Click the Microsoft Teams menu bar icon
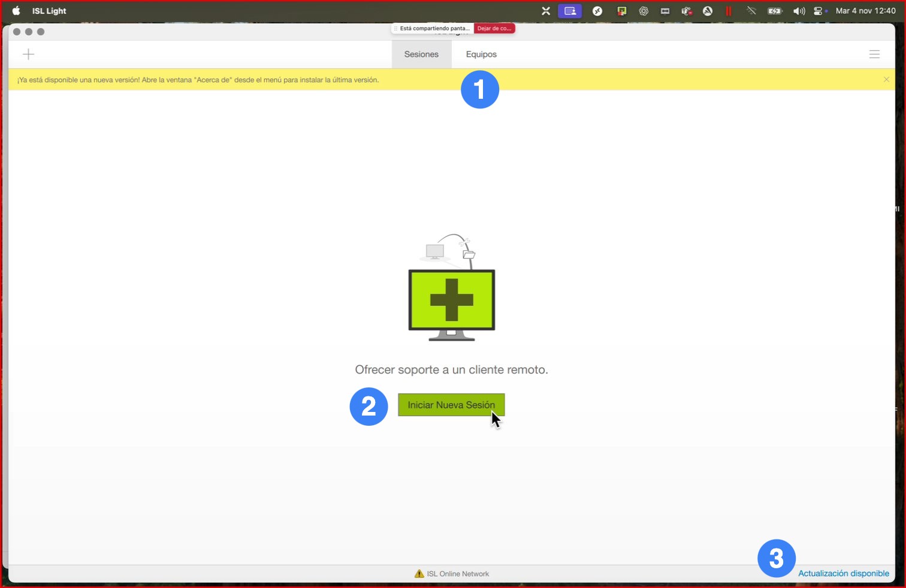Screen dimensions: 906x588 tap(686, 11)
